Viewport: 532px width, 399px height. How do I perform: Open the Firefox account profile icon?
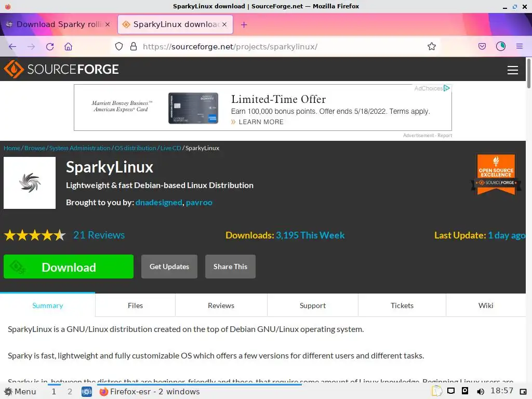[501, 46]
